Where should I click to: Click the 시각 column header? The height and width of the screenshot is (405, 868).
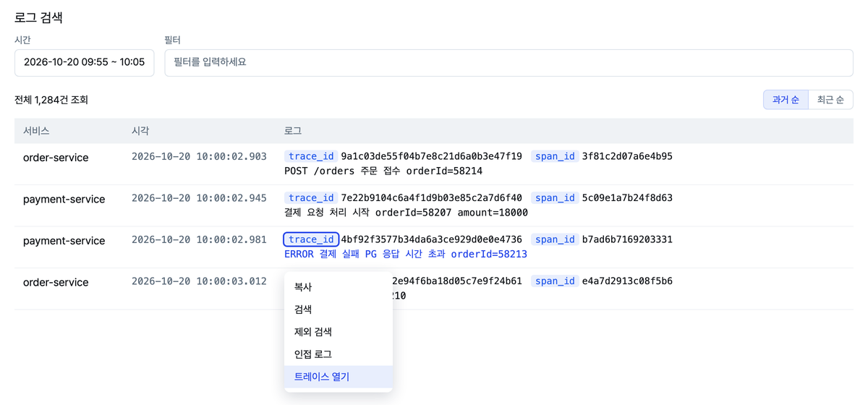click(x=140, y=131)
